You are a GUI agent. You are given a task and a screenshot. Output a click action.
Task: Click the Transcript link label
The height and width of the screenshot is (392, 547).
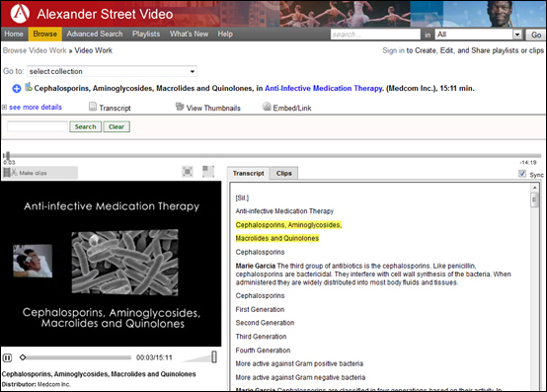(x=115, y=108)
